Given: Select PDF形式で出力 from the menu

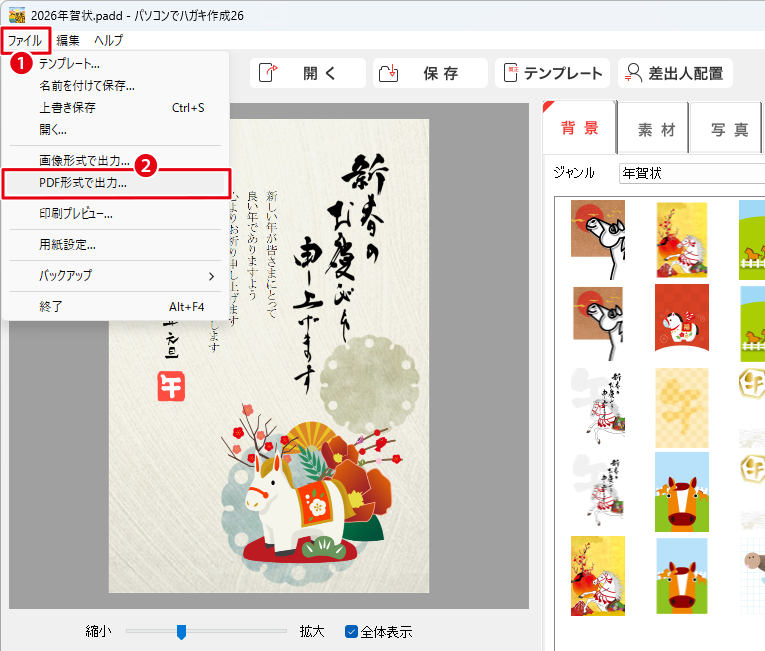Looking at the screenshot, I should point(84,183).
